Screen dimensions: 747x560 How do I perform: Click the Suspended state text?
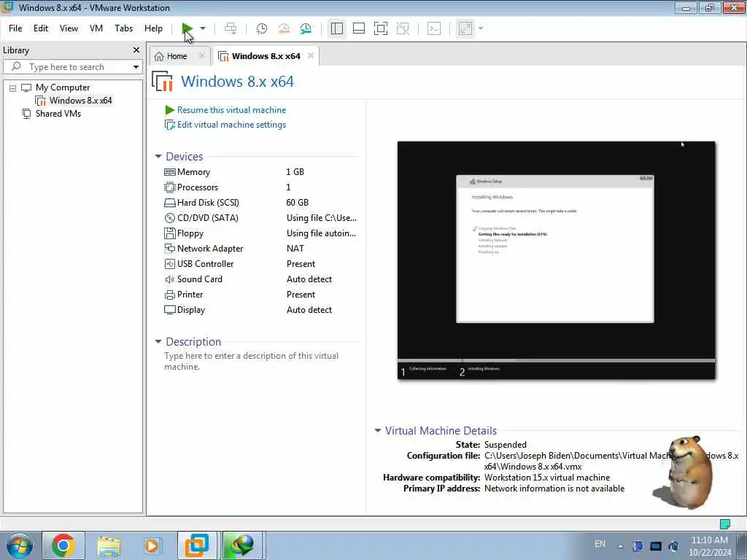click(x=505, y=445)
